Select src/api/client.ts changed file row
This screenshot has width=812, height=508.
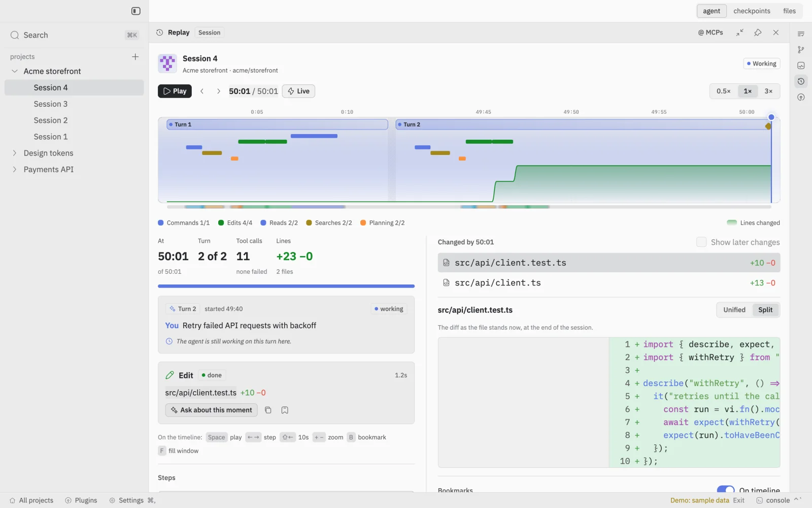[x=608, y=283]
